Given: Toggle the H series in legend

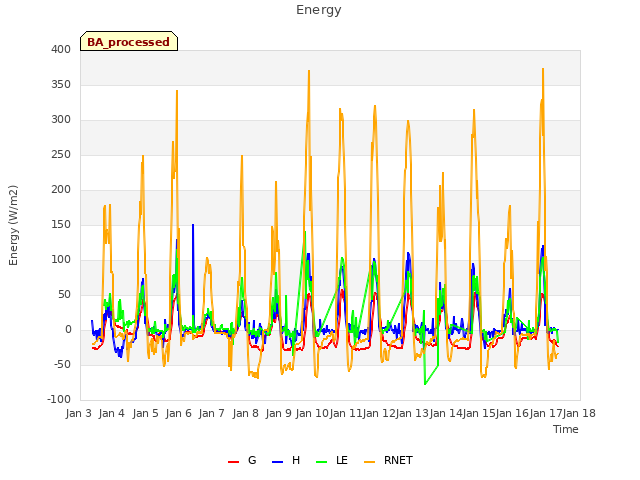Looking at the screenshot, I should (286, 460).
